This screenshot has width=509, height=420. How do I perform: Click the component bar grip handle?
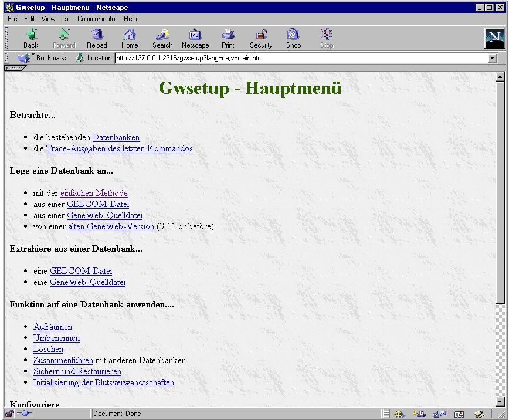386,414
